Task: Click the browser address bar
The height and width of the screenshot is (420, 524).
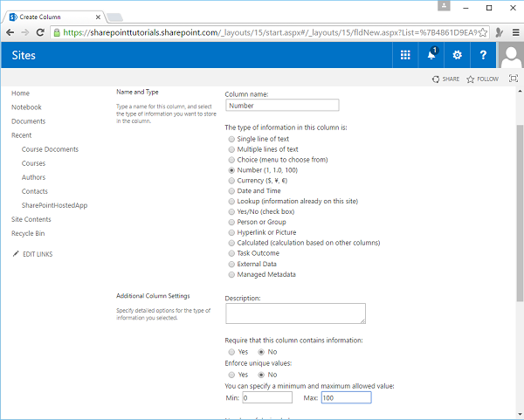Action: click(x=270, y=32)
